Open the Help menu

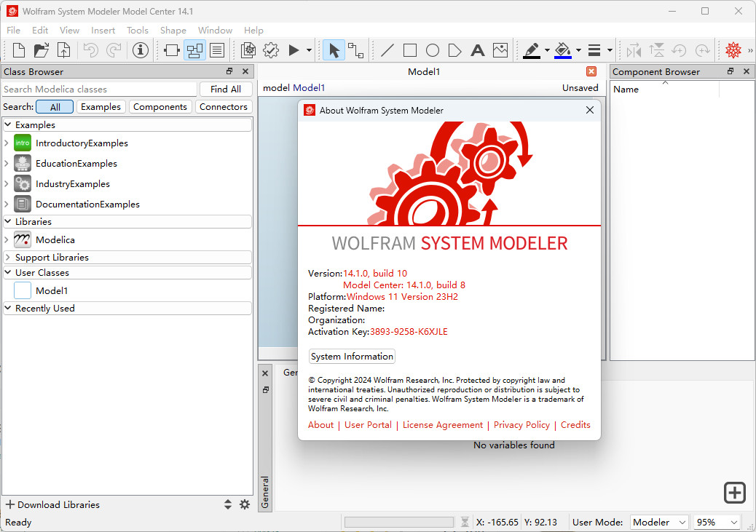click(x=253, y=31)
